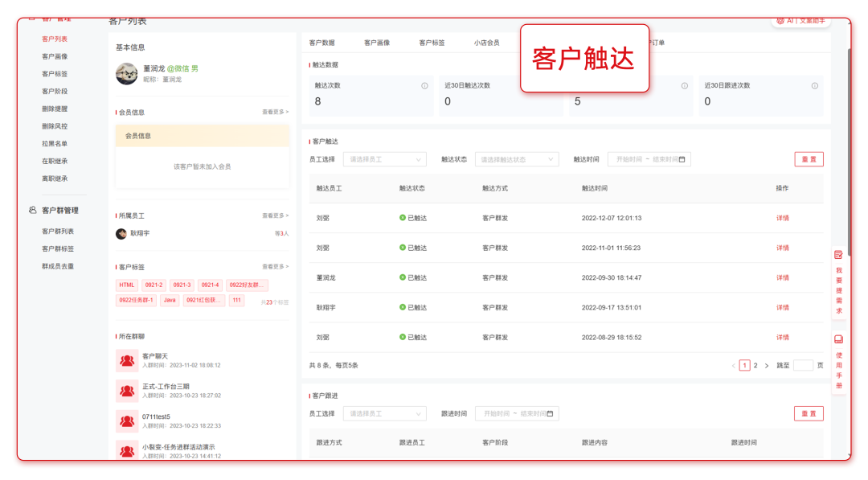The image size is (868, 480).
Task: Open 员工选择 dropdown in 客户跟进 section
Action: coord(384,413)
